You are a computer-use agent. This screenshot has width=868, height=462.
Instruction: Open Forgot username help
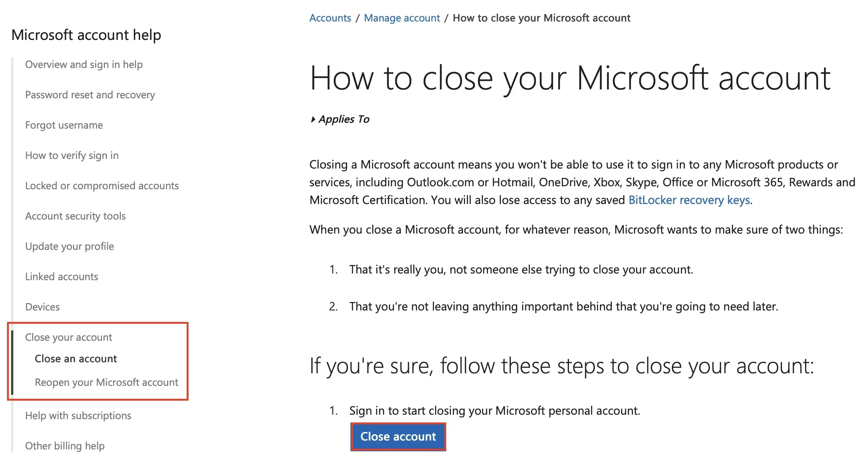click(64, 125)
